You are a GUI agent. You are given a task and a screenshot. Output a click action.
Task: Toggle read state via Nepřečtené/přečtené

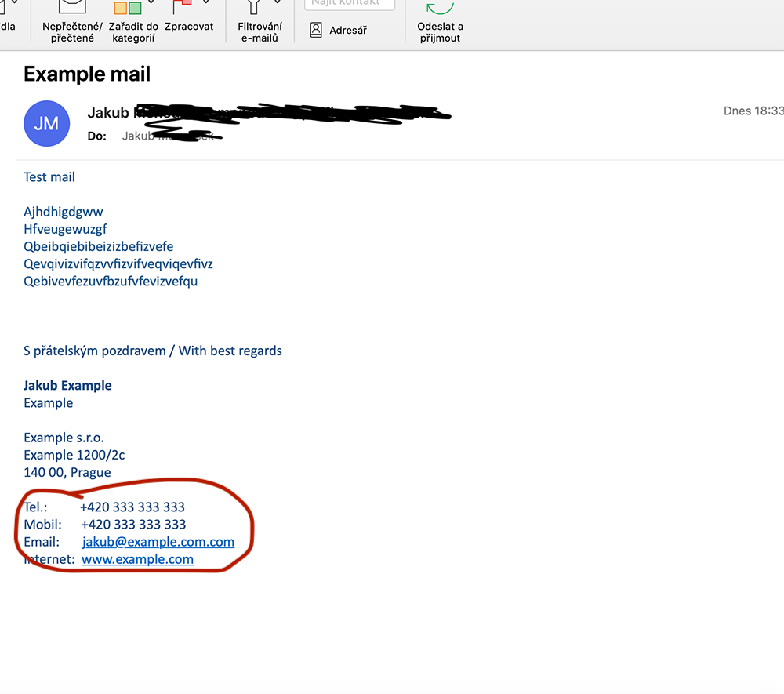pos(72,23)
